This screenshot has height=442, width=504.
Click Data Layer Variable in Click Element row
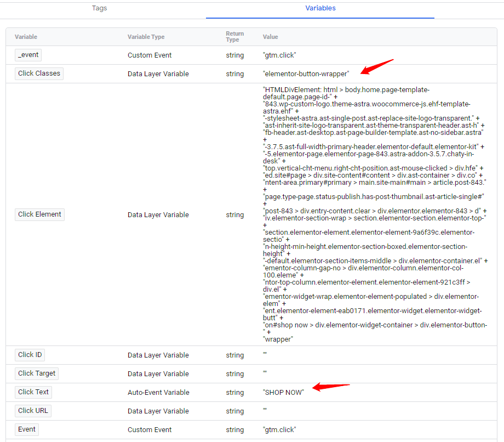(x=158, y=215)
